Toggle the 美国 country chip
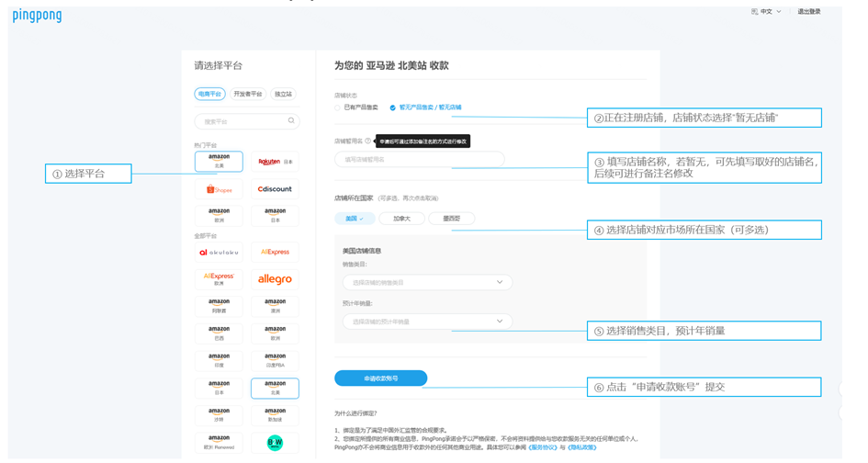Image resolution: width=868 pixels, height=463 pixels. point(355,219)
